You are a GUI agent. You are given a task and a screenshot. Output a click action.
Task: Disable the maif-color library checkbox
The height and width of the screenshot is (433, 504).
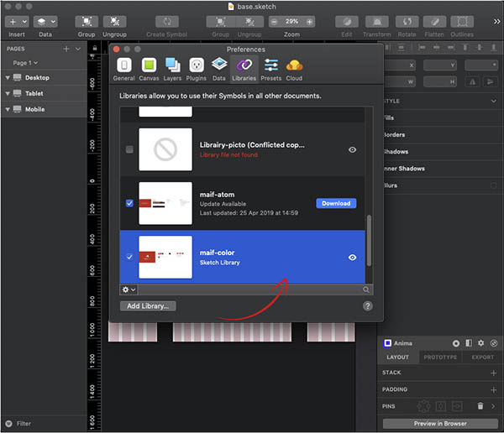tap(129, 257)
